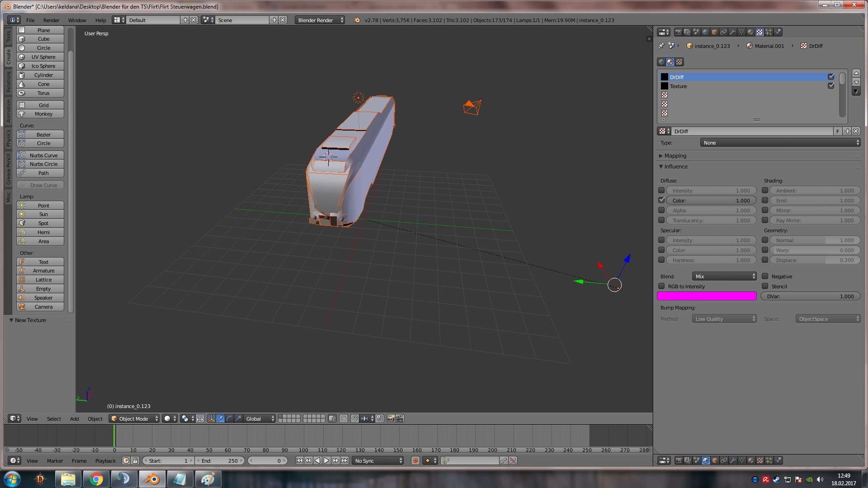The image size is (868, 488).
Task: Expand the Mapping panel
Action: point(675,156)
